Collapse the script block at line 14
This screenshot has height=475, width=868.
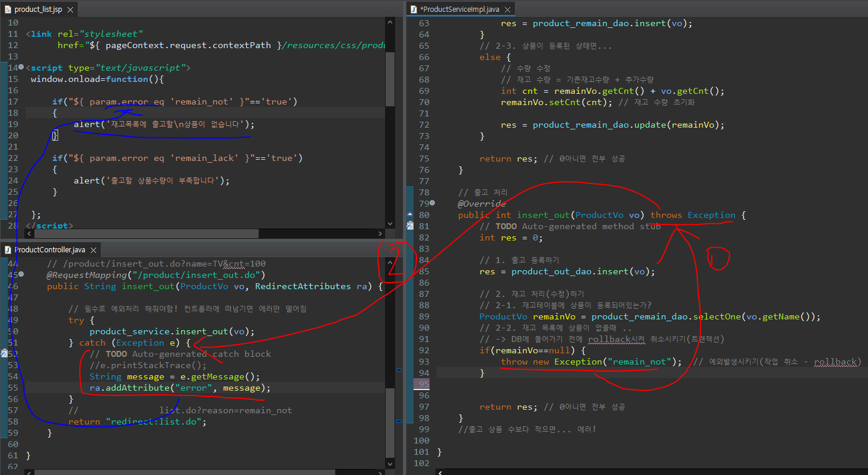click(x=21, y=68)
